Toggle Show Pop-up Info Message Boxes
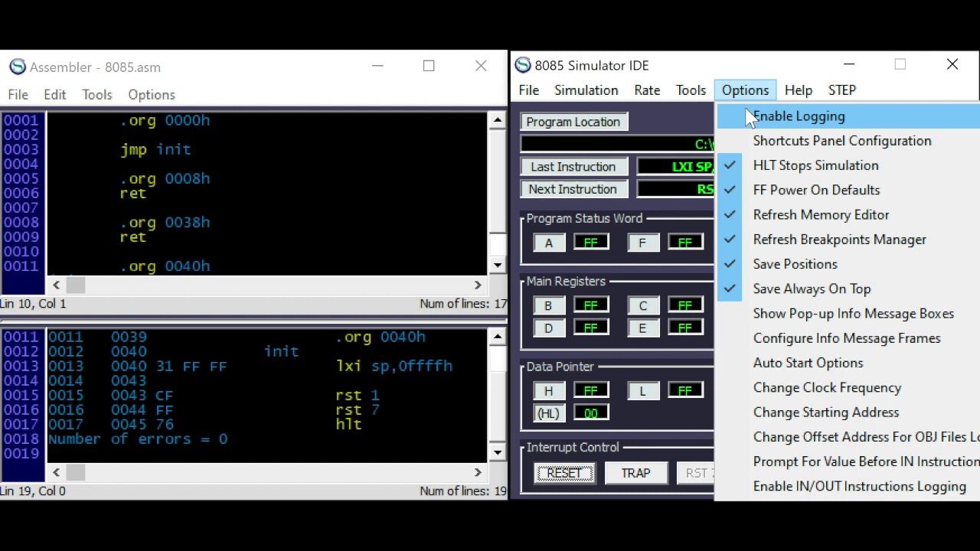 pyautogui.click(x=848, y=314)
